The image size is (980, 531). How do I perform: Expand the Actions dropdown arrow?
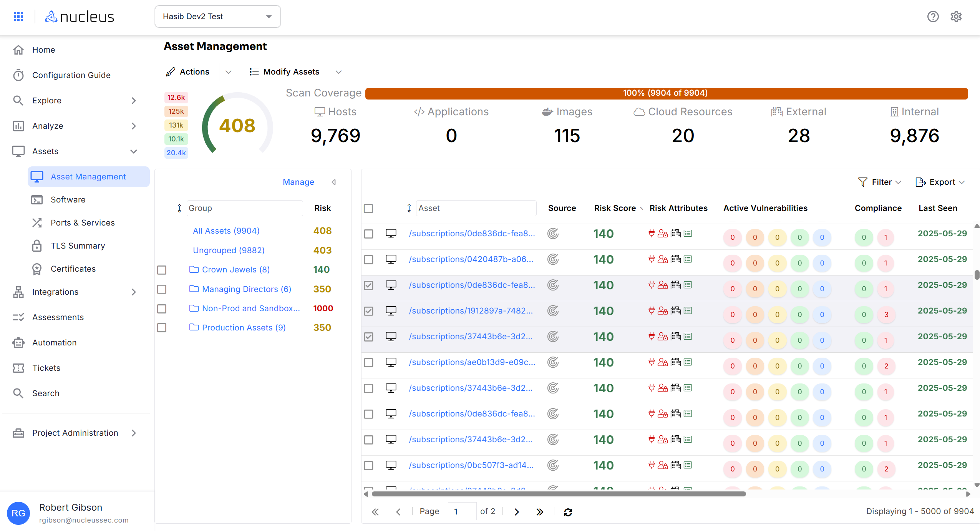tap(229, 72)
